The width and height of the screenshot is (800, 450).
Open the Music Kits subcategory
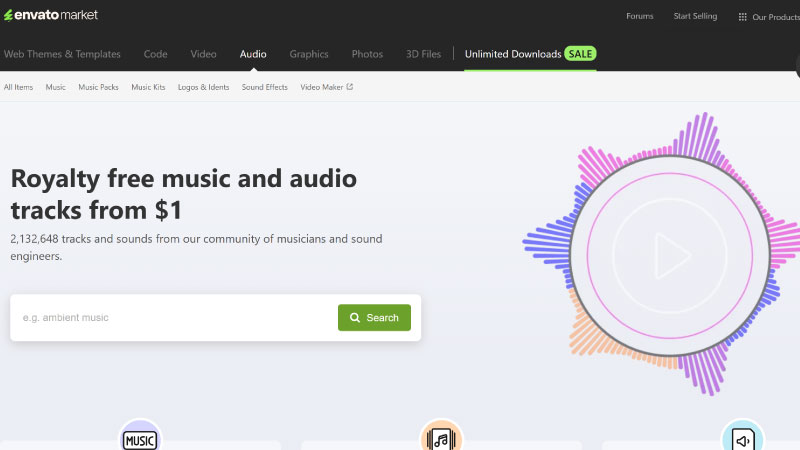[x=148, y=87]
